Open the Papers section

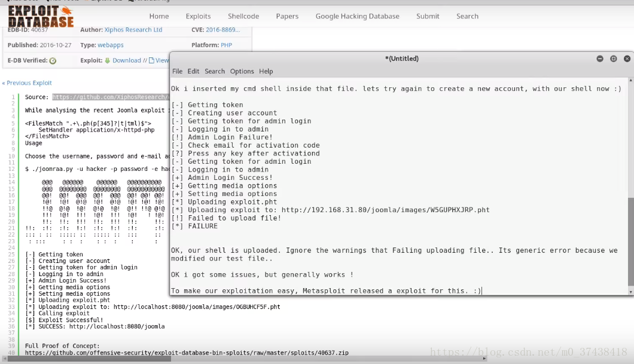(x=287, y=16)
